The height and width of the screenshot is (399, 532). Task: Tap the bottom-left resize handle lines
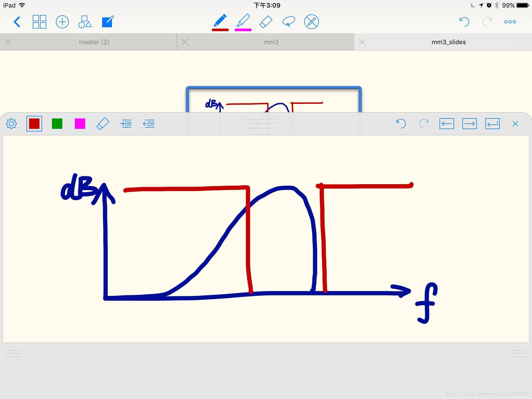[13, 354]
